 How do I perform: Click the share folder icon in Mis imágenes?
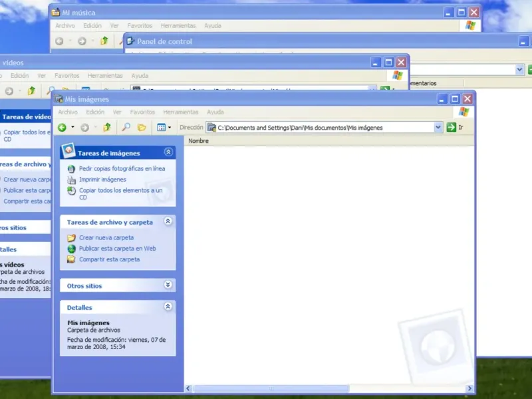71,259
